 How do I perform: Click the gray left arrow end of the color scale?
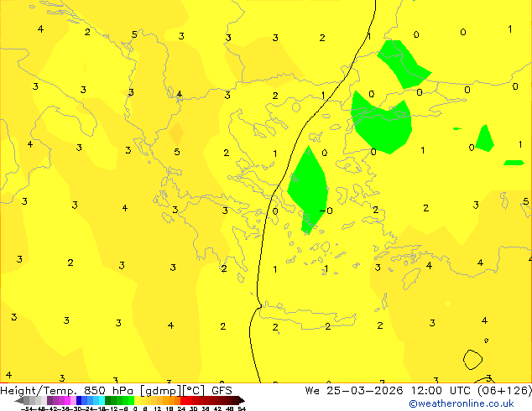(x=19, y=401)
